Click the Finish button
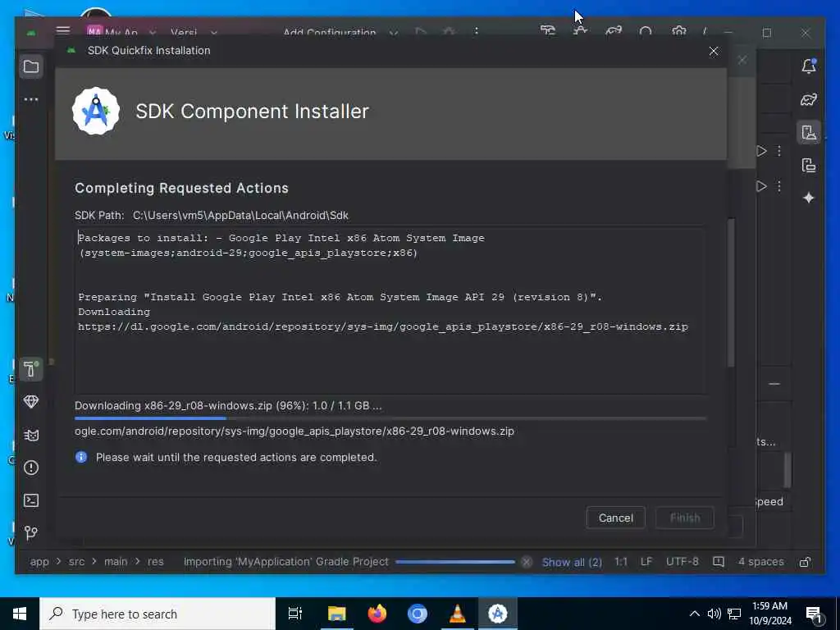The width and height of the screenshot is (840, 630). [x=685, y=518]
